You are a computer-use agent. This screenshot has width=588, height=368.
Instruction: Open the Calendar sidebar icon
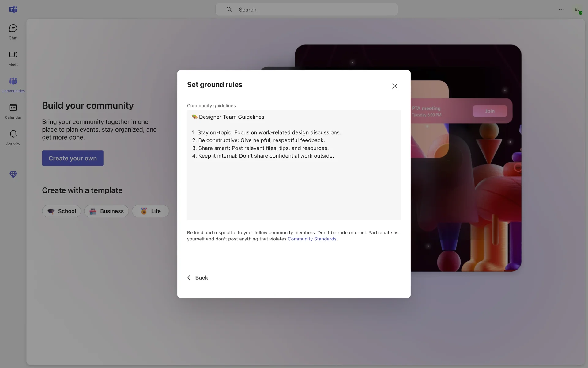[13, 108]
